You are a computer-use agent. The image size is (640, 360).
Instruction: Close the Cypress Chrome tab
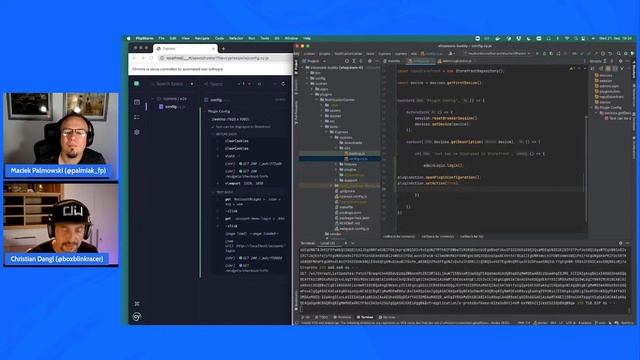213,49
